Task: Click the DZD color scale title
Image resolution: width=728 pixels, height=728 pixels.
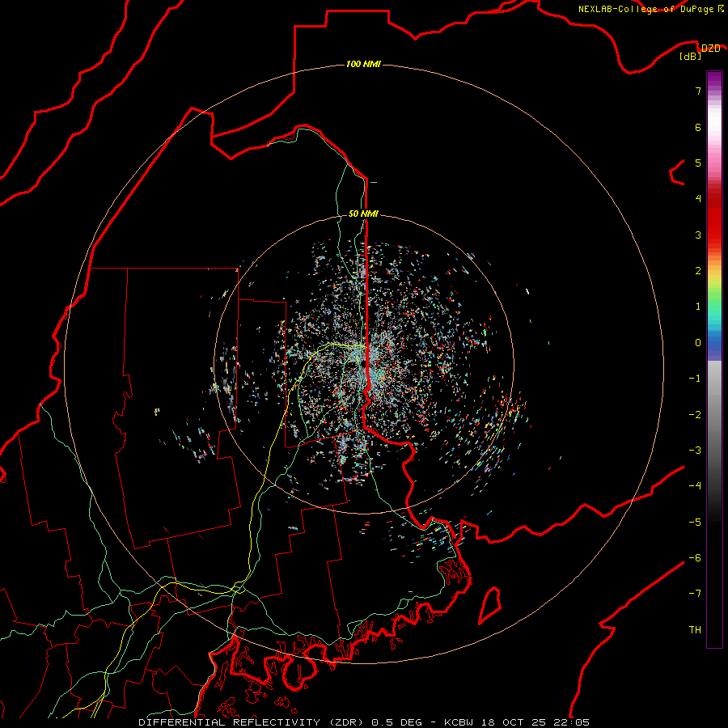Action: (710, 49)
